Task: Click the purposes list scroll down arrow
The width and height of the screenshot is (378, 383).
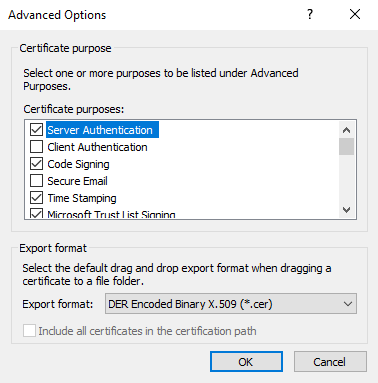Action: pos(347,210)
